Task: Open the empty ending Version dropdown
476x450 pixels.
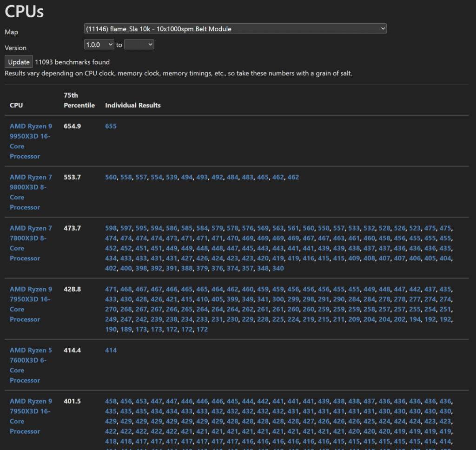Action: pos(139,45)
